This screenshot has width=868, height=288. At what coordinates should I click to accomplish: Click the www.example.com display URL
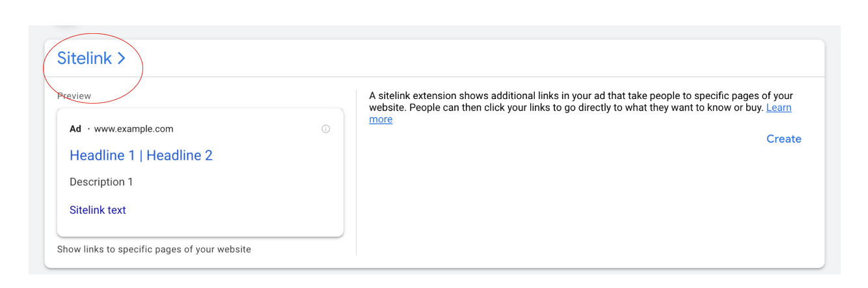point(133,129)
